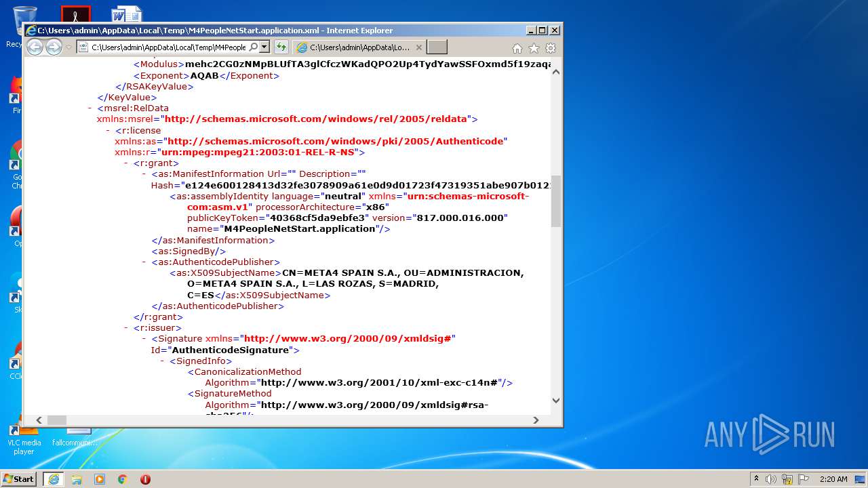Viewport: 868px width, 488px height.
Task: Collapse the SignedInfo node
Action: (162, 361)
